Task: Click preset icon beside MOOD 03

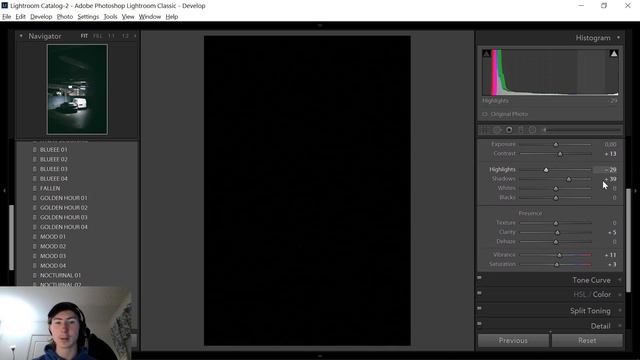Action: tap(35, 256)
